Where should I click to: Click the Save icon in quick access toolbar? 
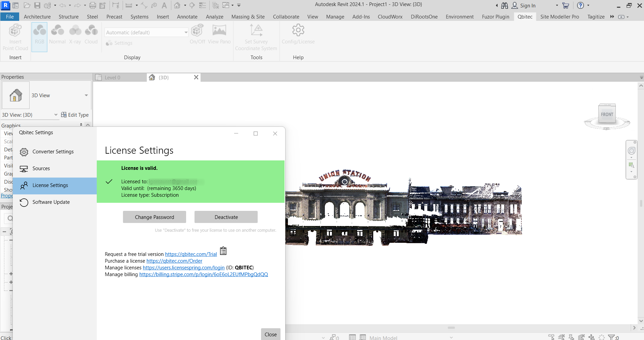tap(37, 5)
